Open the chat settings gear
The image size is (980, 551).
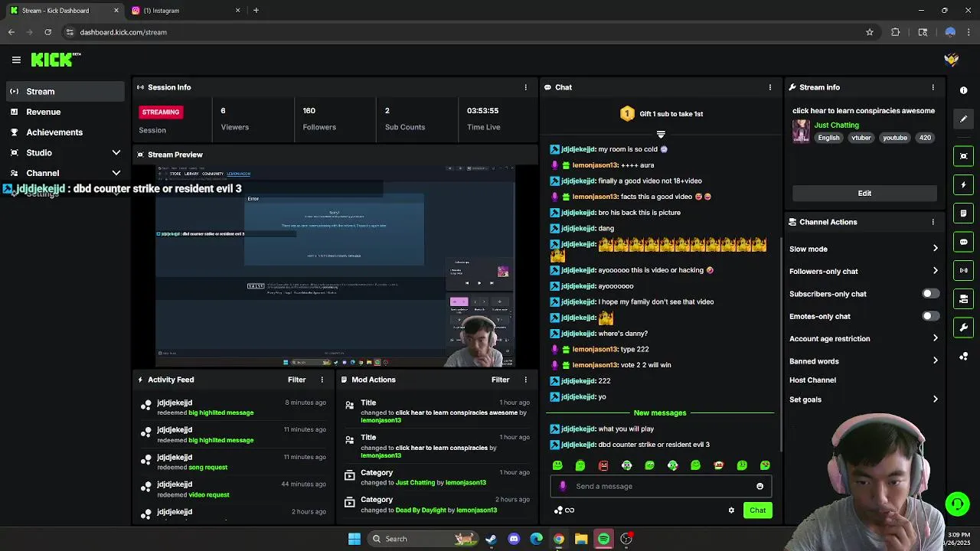[731, 510]
